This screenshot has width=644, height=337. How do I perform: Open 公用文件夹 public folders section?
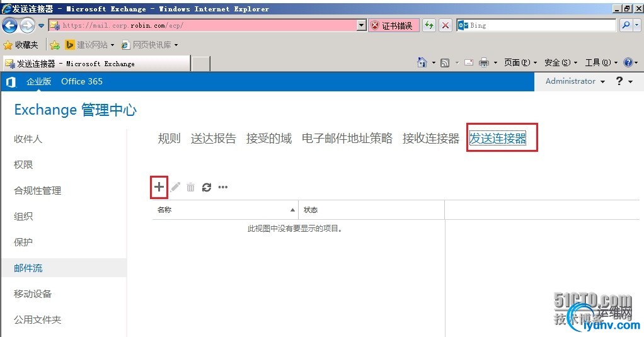37,320
